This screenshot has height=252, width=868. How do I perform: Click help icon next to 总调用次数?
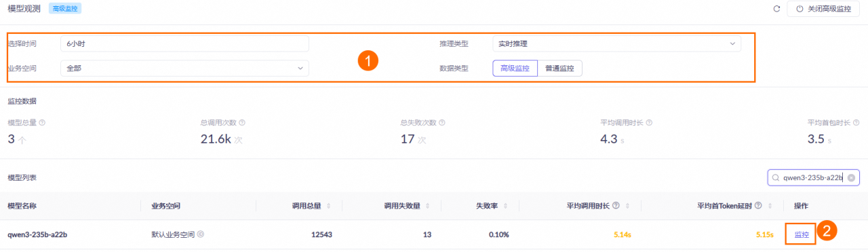242,123
